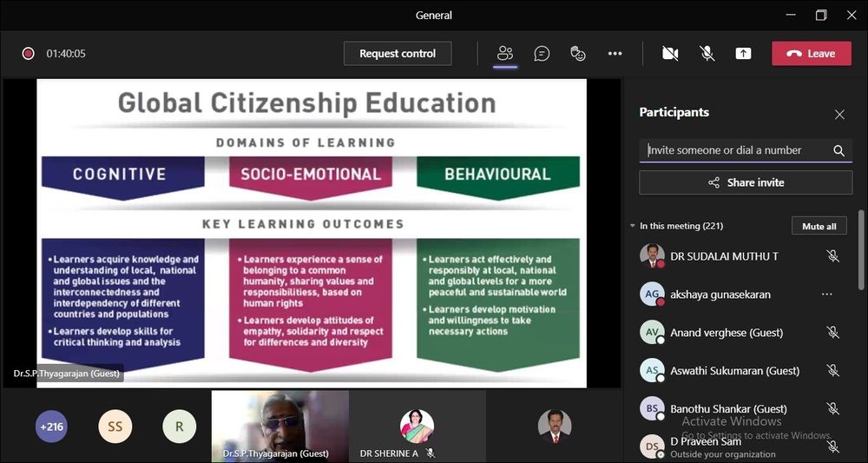Select Dr.S.P.Thyagarajan video tile
The width and height of the screenshot is (868, 463).
(x=280, y=426)
